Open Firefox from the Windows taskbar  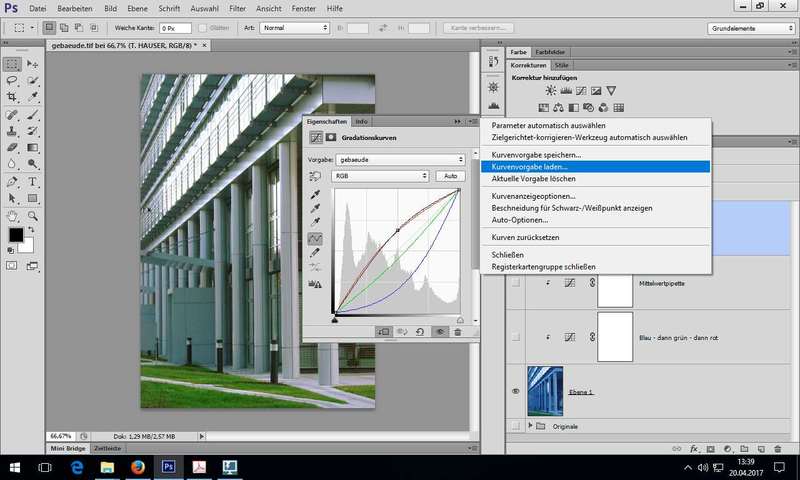(137, 466)
